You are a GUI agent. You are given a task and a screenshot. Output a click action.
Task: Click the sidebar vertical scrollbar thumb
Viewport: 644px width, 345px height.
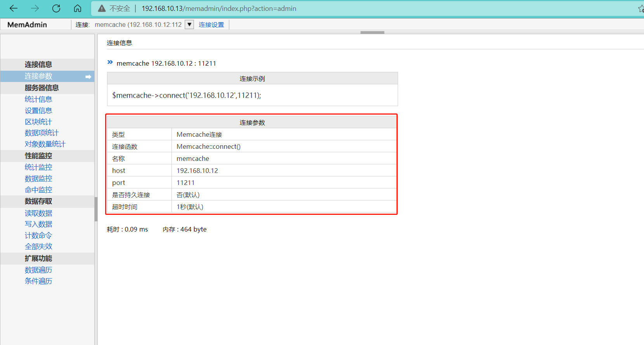96,209
